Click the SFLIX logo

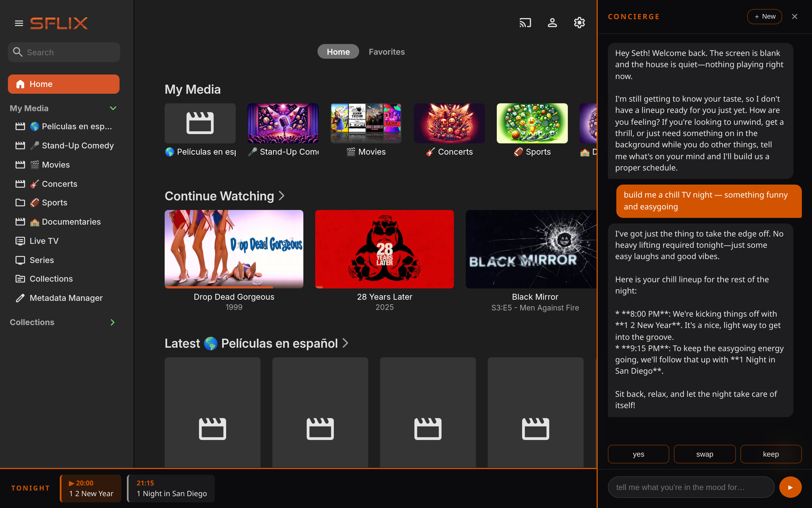59,23
